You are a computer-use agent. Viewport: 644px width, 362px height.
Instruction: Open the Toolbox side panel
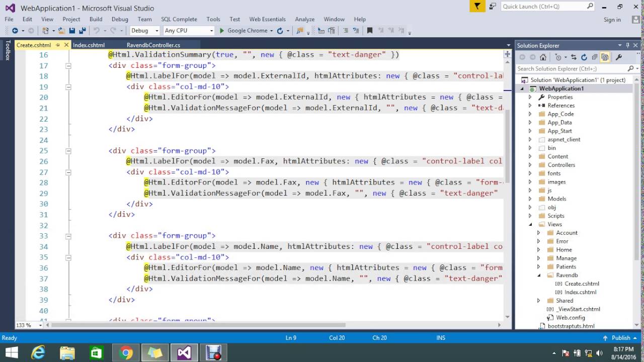7,50
